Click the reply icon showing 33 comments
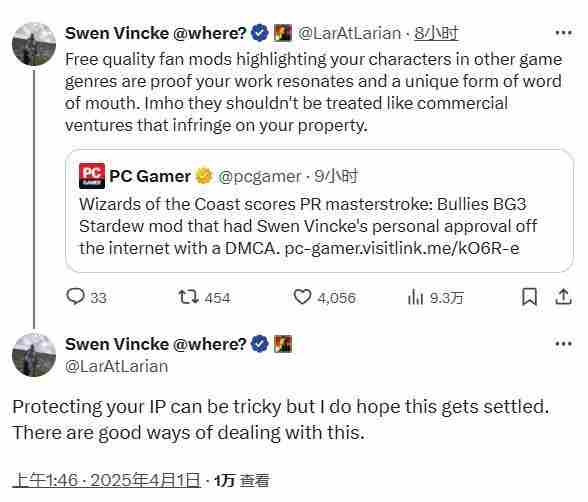 click(x=75, y=297)
